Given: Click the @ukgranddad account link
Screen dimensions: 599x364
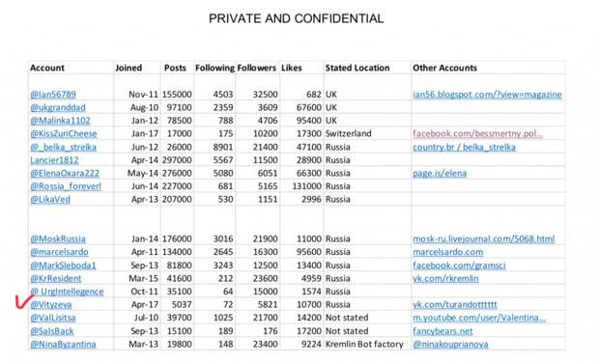Looking at the screenshot, I should pyautogui.click(x=58, y=107).
